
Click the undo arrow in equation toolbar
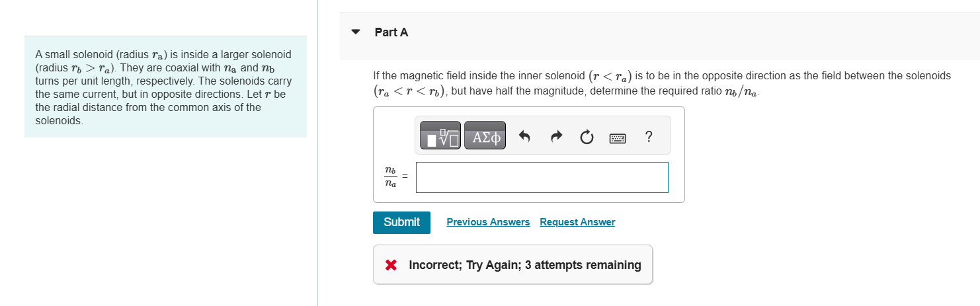pyautogui.click(x=524, y=137)
